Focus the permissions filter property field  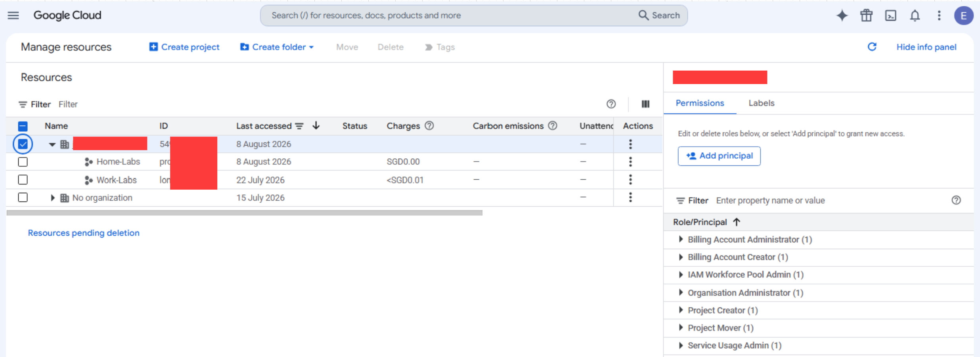click(830, 200)
